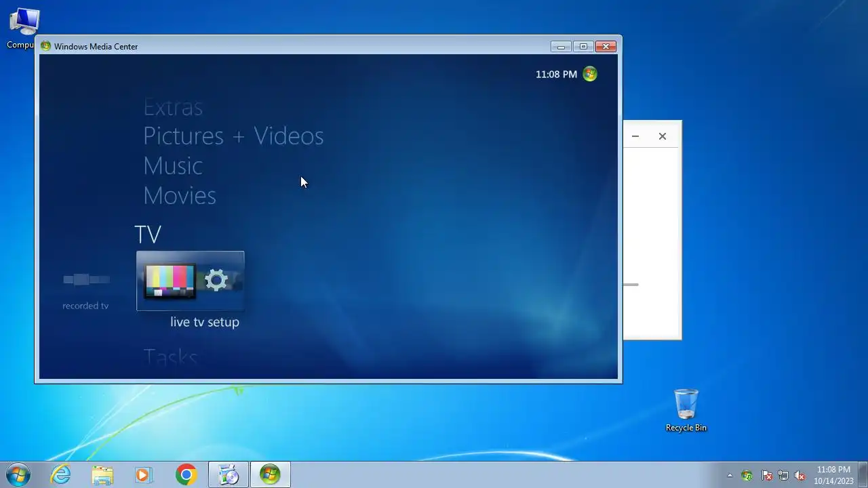The width and height of the screenshot is (868, 488).
Task: Close the white background window
Action: (x=663, y=136)
